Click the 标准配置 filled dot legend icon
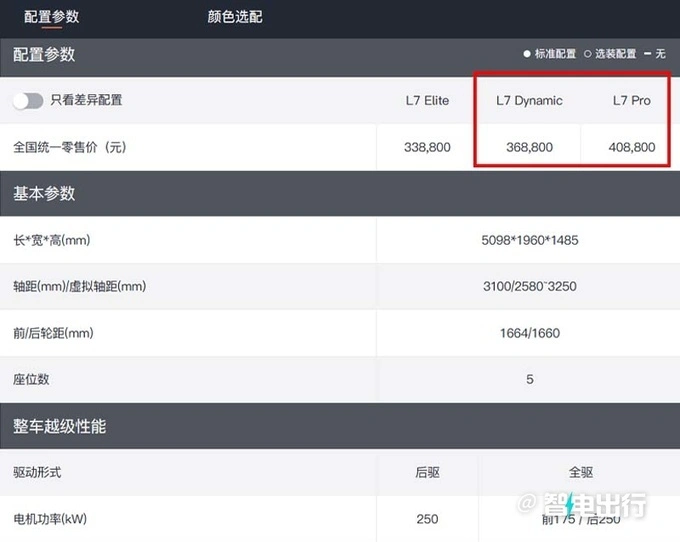680x542 pixels. (x=527, y=54)
